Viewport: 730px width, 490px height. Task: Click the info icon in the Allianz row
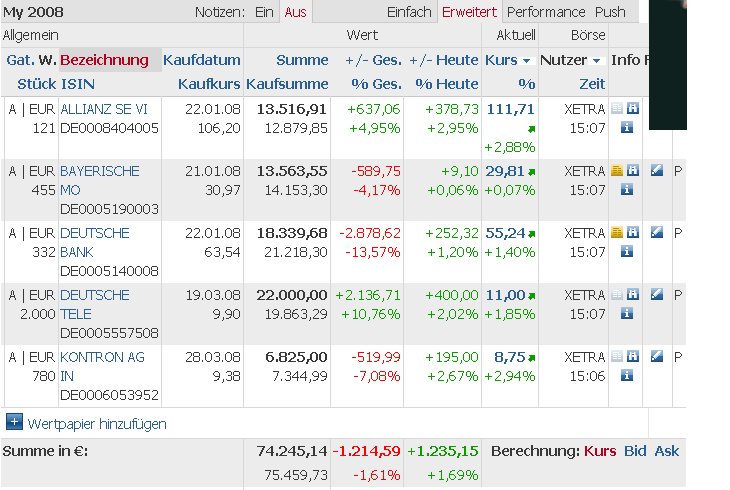pos(627,127)
